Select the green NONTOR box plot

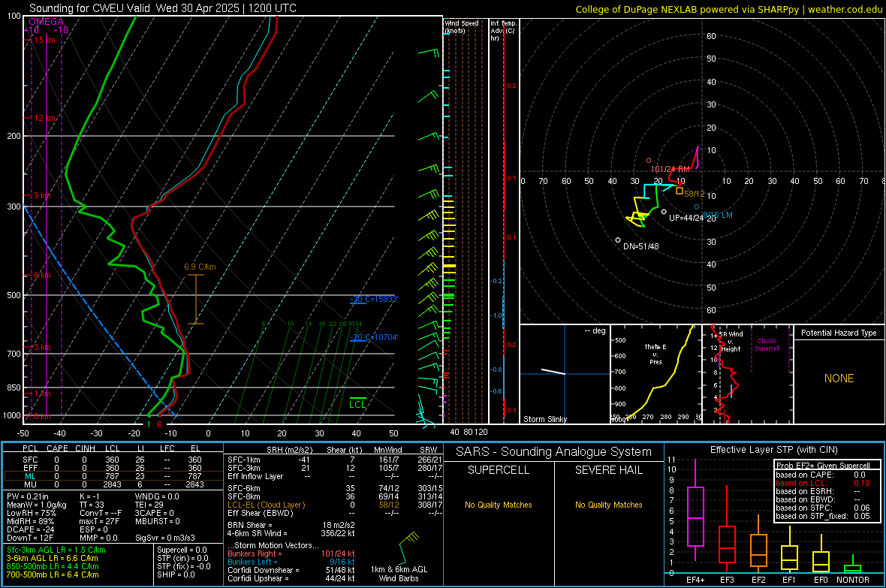[853, 565]
